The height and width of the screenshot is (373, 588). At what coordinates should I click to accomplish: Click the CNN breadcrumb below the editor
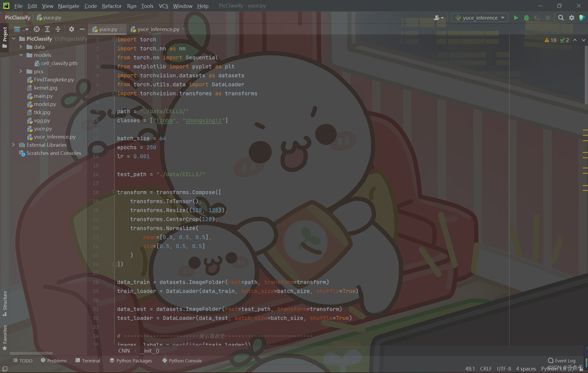[x=124, y=351]
